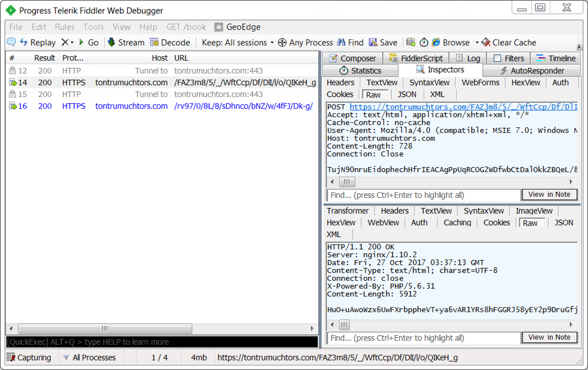Select session 15 tunnel row
Viewport: 588px width, 370px height.
(x=162, y=94)
